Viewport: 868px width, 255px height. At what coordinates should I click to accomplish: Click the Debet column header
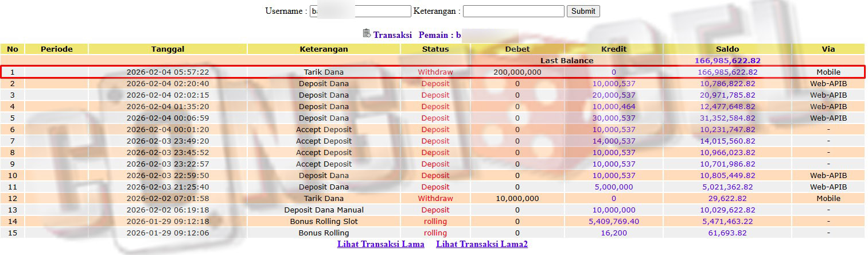click(x=517, y=49)
